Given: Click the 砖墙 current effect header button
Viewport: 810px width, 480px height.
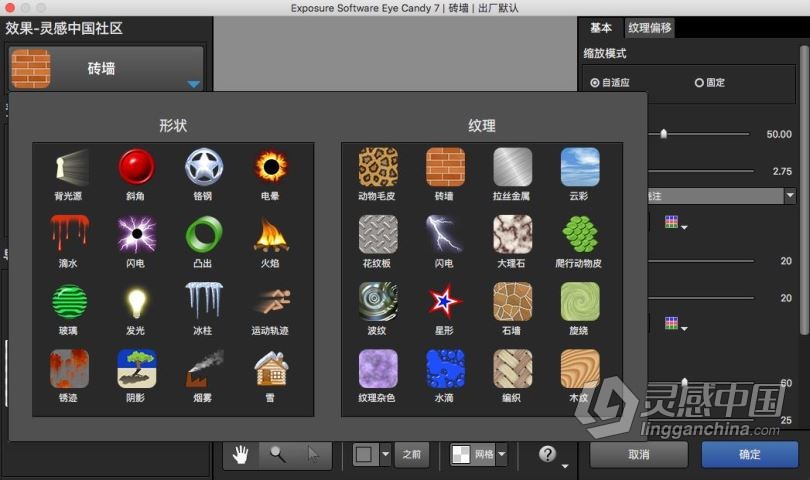Looking at the screenshot, I should coord(106,68).
